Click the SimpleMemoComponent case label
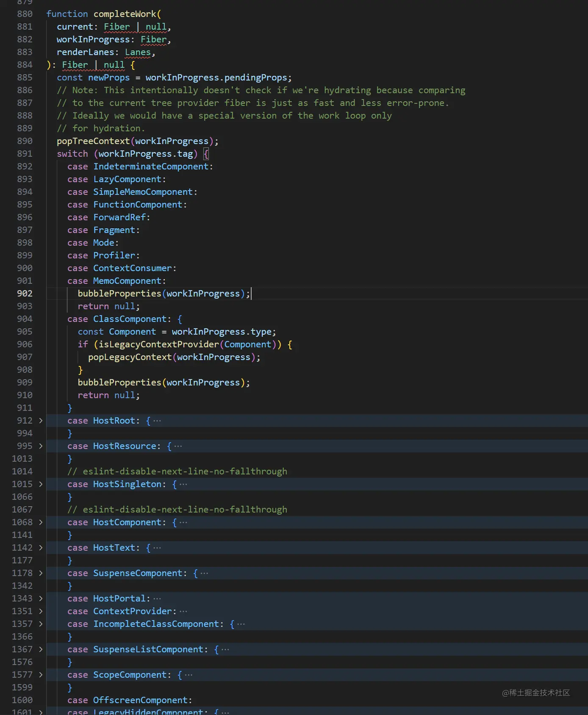Screen dimensions: 588x715 (143, 192)
